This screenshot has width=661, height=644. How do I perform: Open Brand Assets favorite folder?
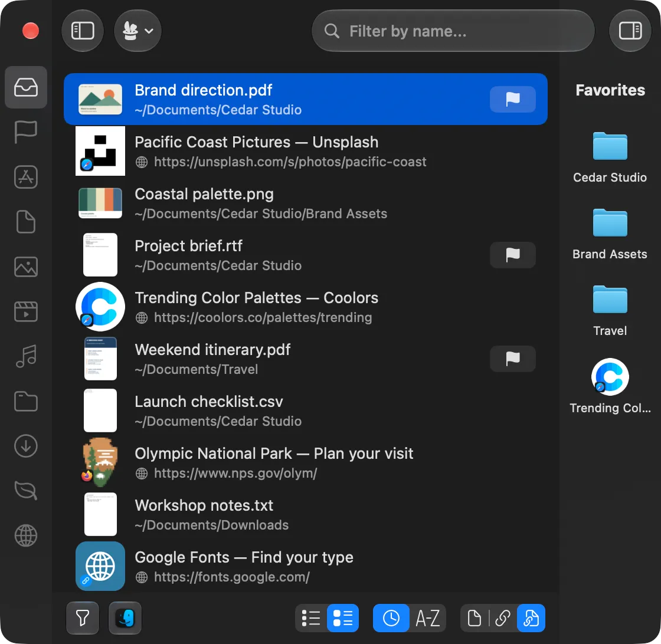(x=610, y=235)
